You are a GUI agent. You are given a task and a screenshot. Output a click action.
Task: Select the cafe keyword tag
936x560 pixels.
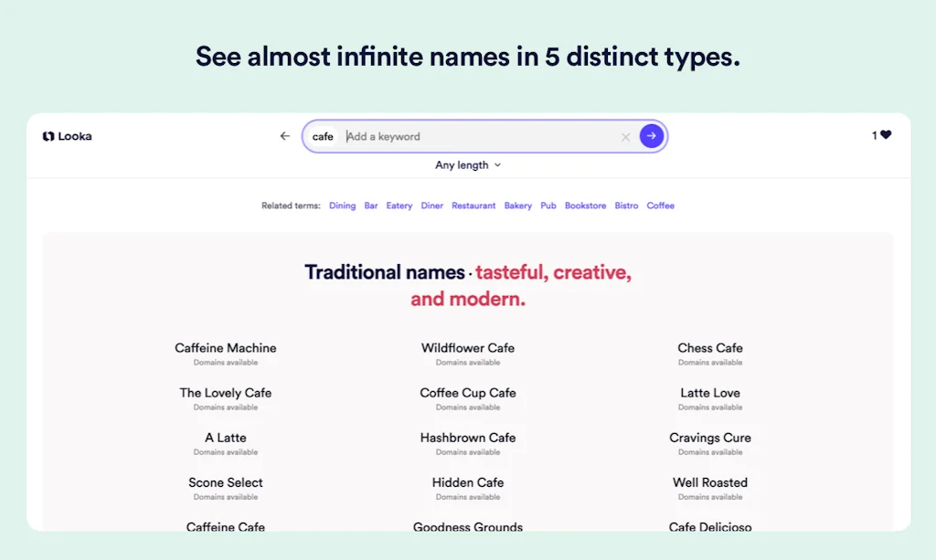323,137
